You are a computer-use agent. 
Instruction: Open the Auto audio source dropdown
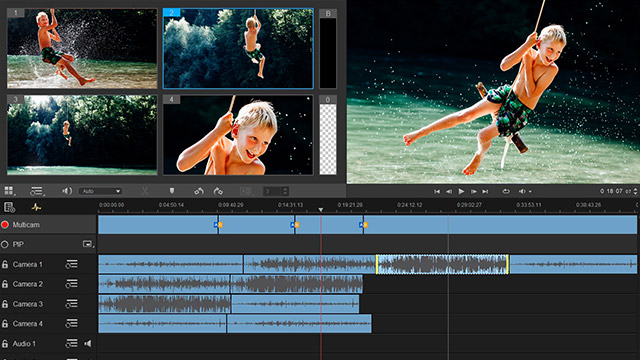[x=100, y=191]
